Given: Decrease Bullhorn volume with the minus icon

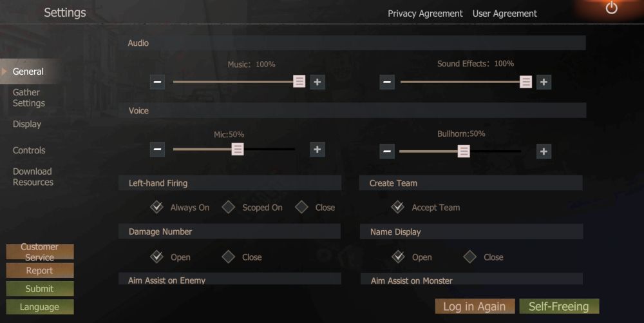Looking at the screenshot, I should click(x=387, y=152).
